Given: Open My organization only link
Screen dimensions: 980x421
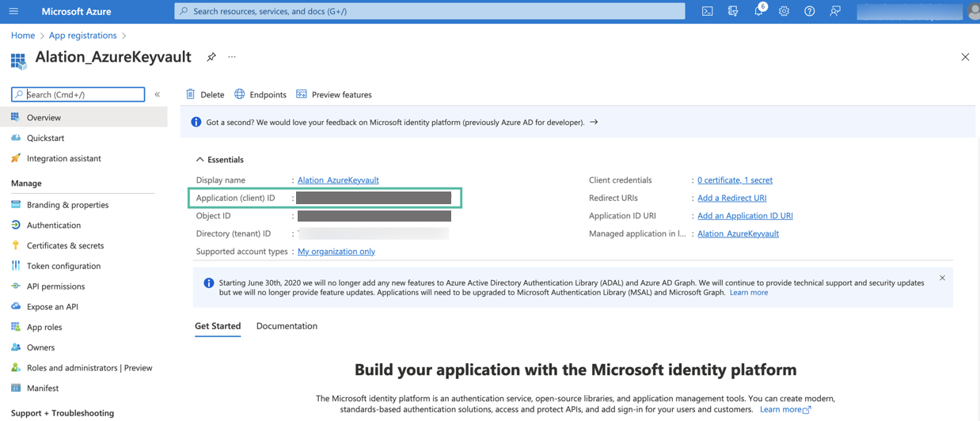Looking at the screenshot, I should [x=336, y=251].
